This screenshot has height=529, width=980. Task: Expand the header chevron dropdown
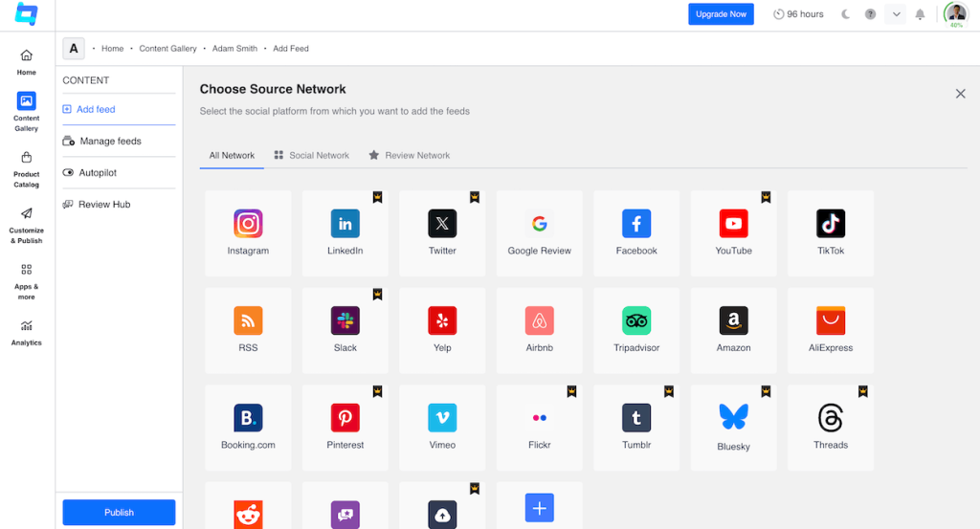(896, 13)
